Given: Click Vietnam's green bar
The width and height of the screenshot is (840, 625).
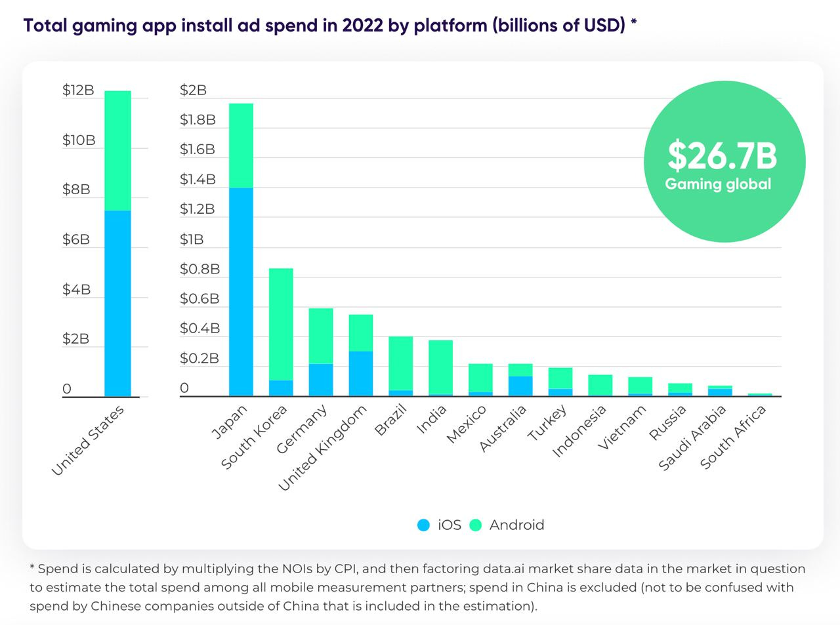Looking at the screenshot, I should pos(640,385).
